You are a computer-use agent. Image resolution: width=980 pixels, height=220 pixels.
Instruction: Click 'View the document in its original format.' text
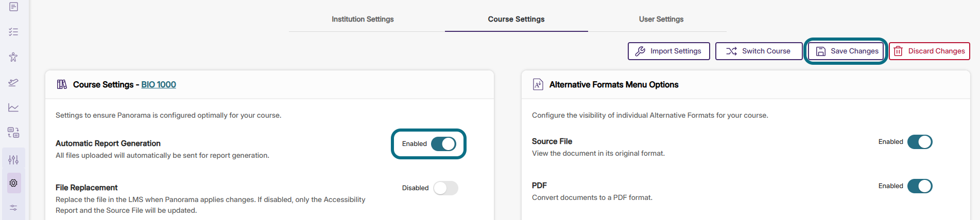click(x=598, y=153)
